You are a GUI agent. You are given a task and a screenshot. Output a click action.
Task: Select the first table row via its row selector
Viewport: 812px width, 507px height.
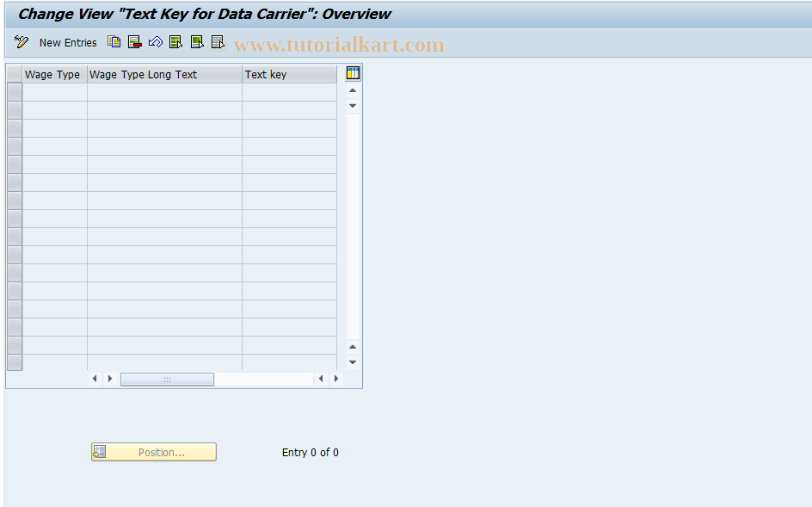pos(15,92)
